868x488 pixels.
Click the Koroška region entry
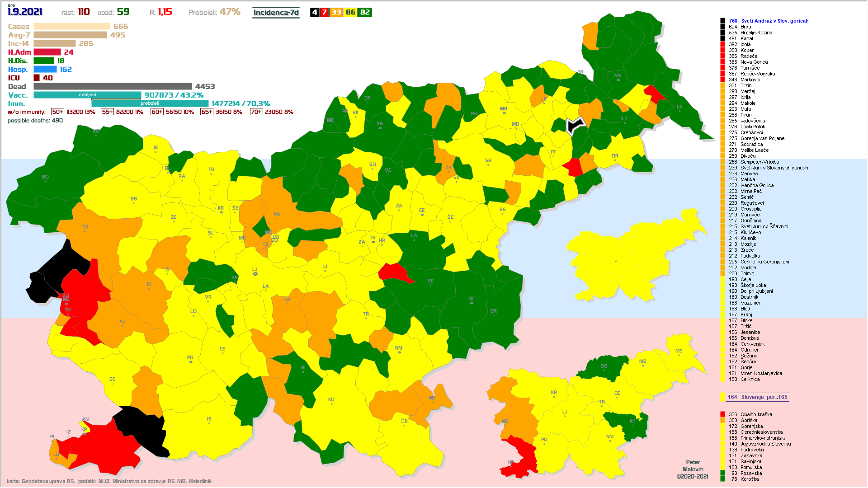pyautogui.click(x=749, y=479)
